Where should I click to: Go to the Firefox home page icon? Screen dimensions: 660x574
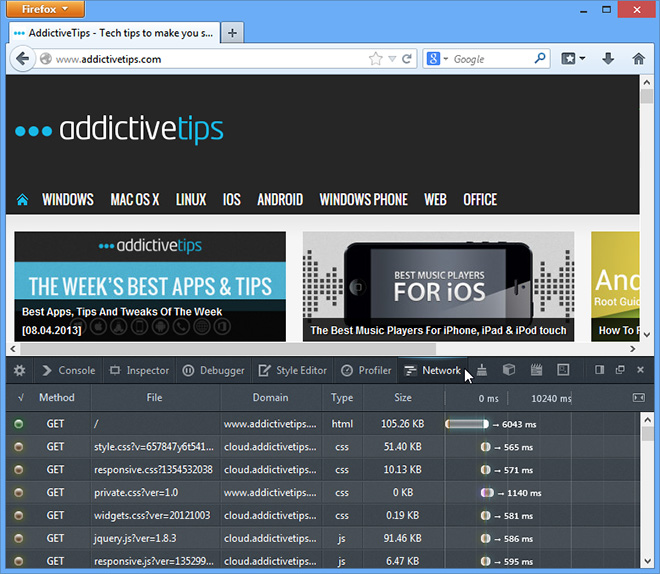639,58
